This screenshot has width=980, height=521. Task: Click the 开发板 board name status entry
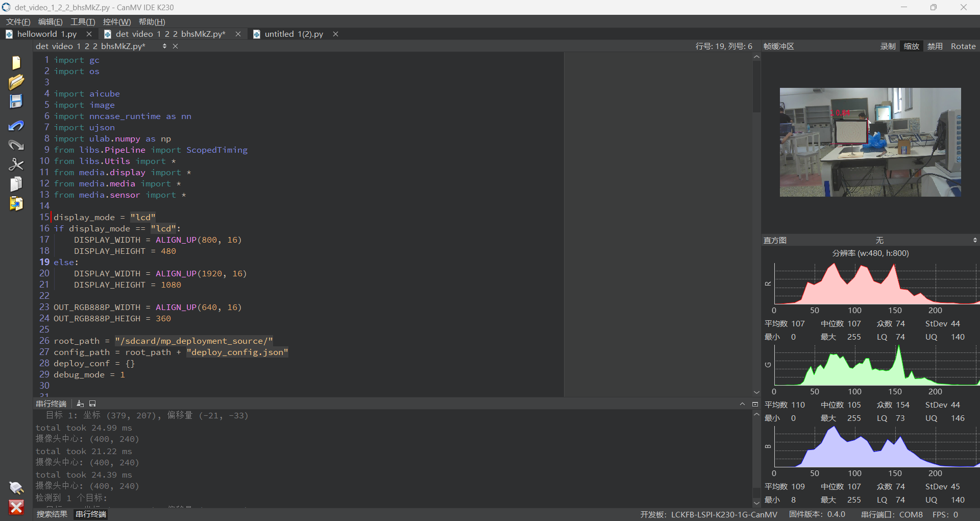[708, 514]
